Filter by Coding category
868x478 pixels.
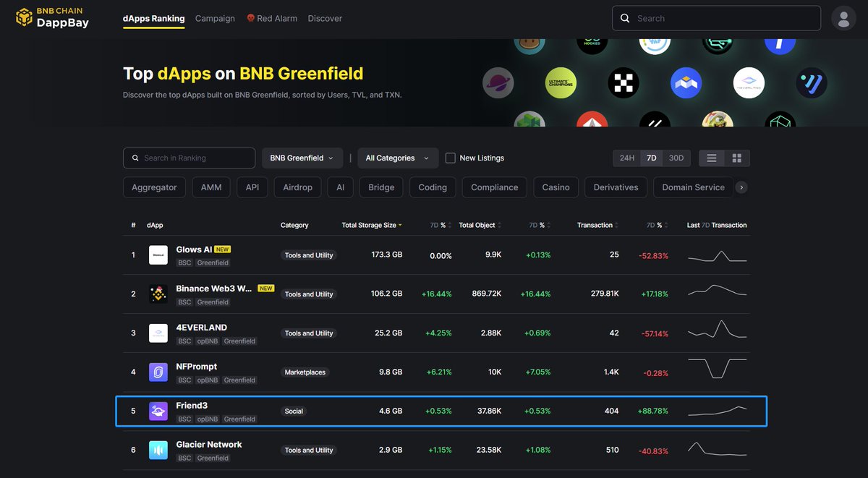[433, 187]
